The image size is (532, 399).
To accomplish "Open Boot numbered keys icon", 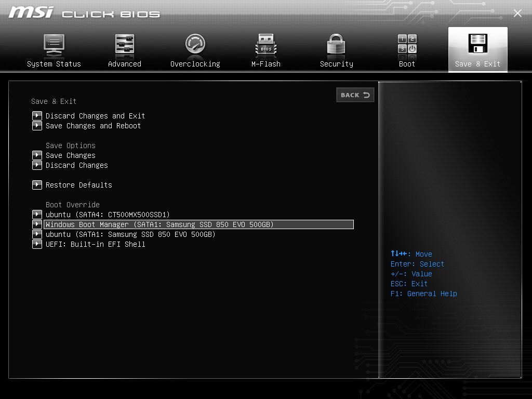I will 407,44.
